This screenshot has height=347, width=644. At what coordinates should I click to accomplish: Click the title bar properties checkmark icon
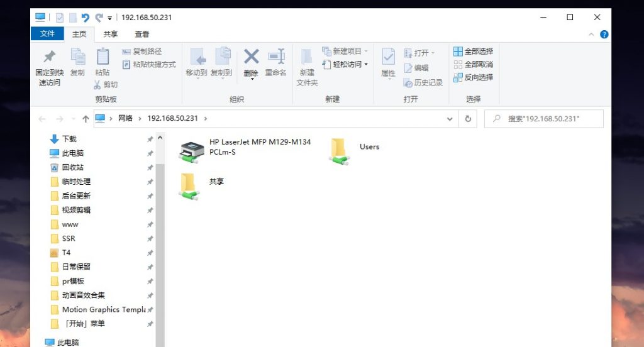(60, 18)
